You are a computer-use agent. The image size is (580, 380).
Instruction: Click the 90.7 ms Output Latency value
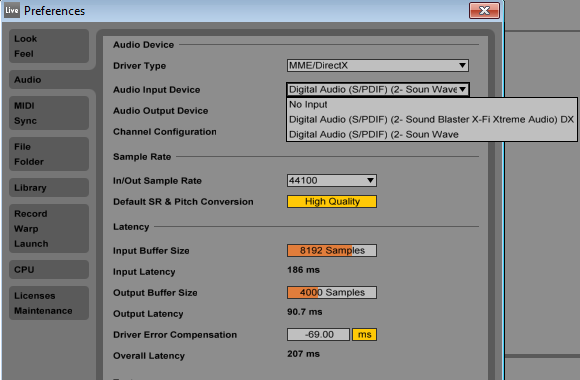coord(304,312)
